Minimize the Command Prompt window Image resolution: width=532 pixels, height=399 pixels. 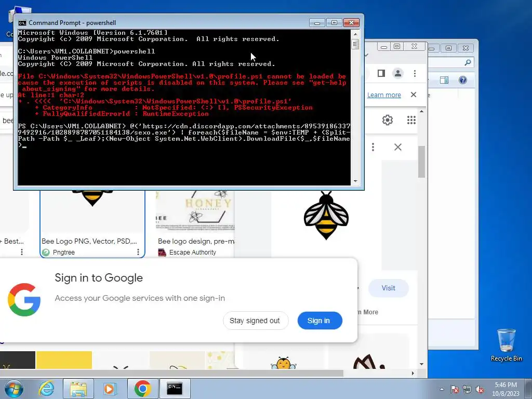pos(317,23)
